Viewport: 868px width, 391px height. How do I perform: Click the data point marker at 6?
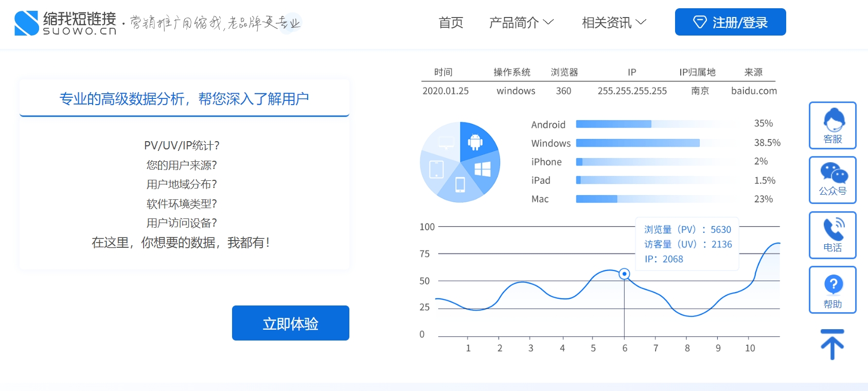624,274
